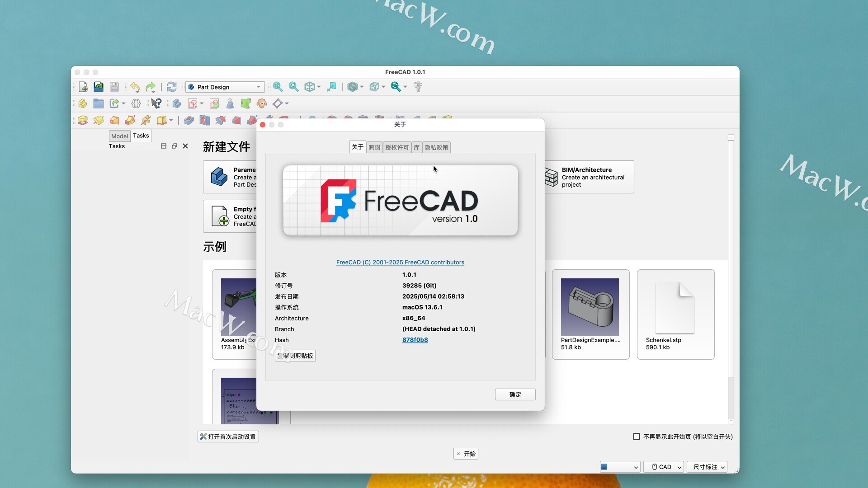Click the isometric view cube icon
Viewport: 868px width, 488px height.
click(x=310, y=87)
